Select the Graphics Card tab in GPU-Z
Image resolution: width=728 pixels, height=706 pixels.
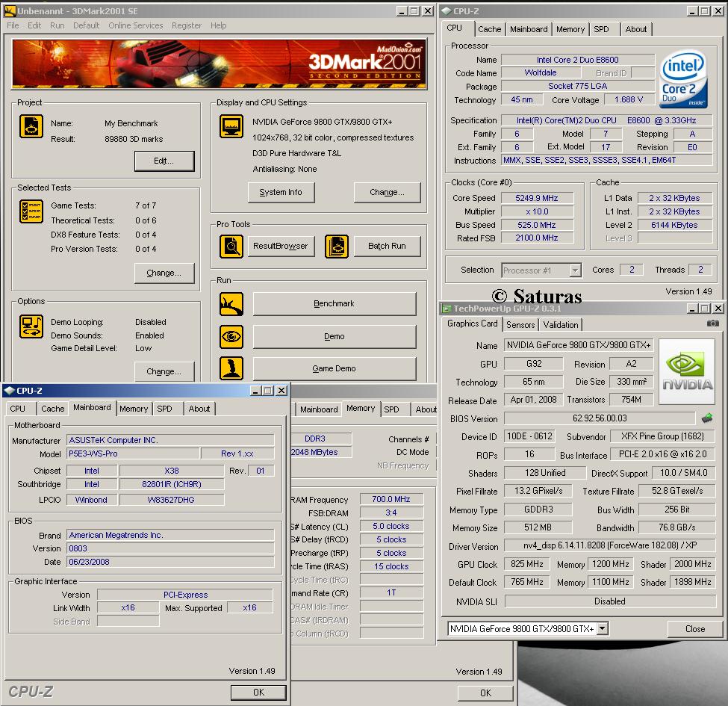472,323
